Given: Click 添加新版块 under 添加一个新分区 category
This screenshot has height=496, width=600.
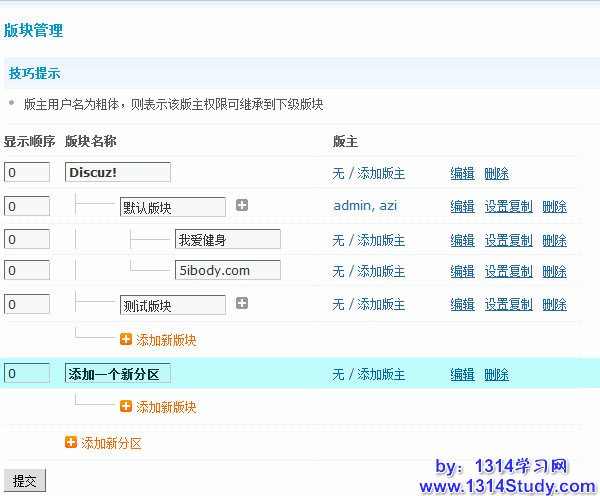Looking at the screenshot, I should [x=166, y=407].
